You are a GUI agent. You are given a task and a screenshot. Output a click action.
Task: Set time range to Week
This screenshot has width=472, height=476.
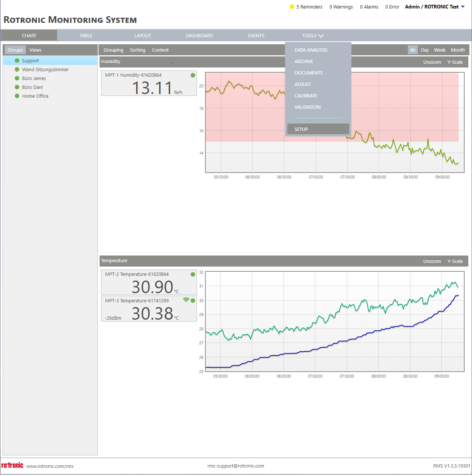[x=440, y=50]
